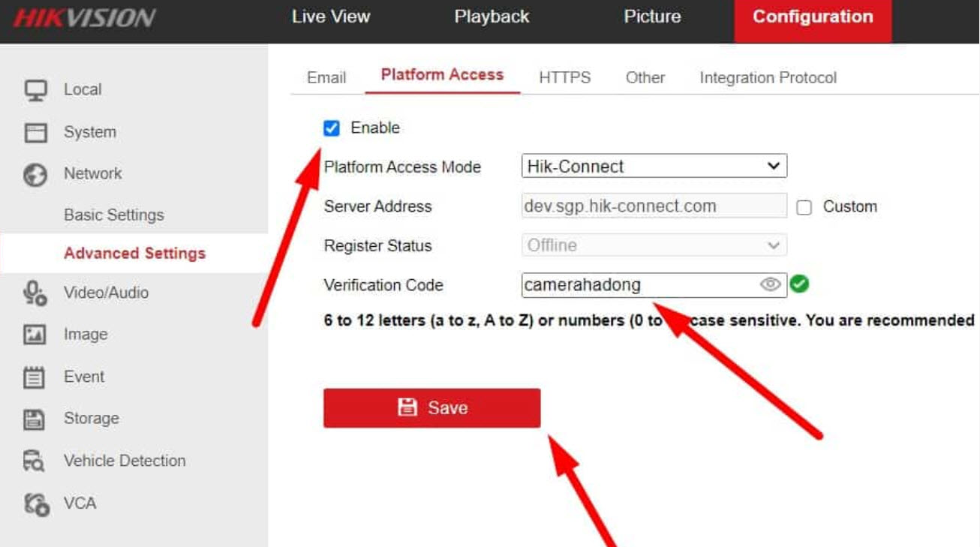Open Event settings in sidebar
Viewport: 980px width, 547px height.
point(84,377)
